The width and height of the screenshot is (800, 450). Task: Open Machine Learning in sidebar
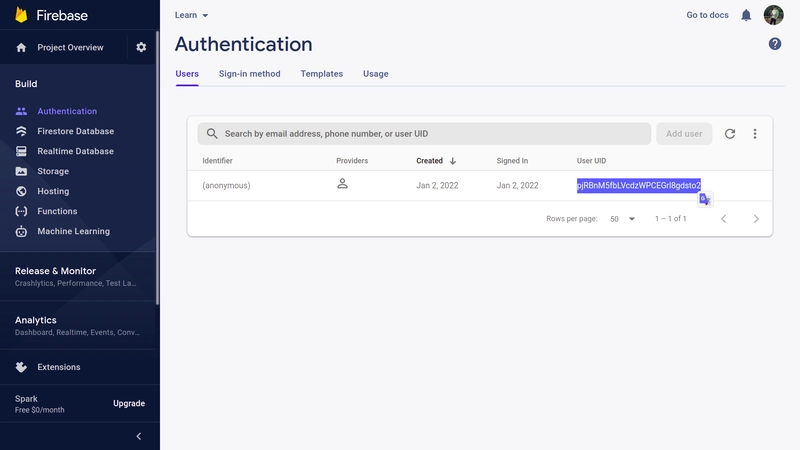(73, 231)
